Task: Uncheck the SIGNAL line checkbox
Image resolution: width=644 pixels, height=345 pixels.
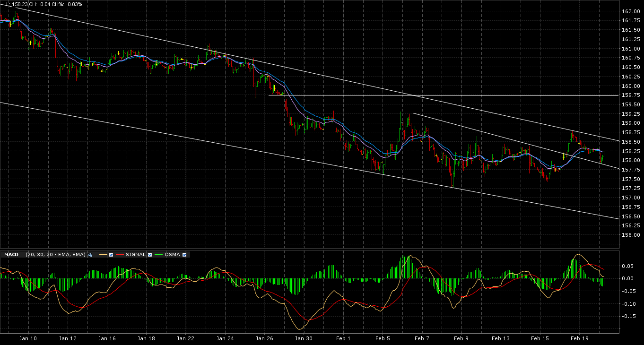Action: (x=150, y=255)
